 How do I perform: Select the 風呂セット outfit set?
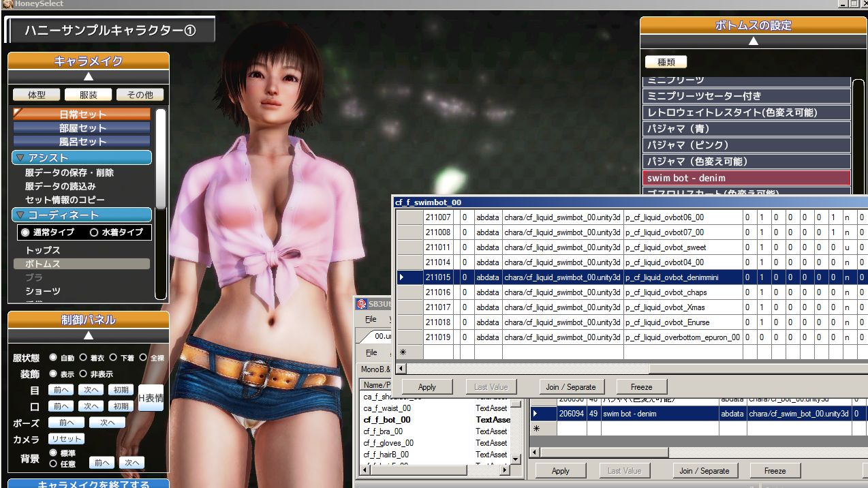82,141
